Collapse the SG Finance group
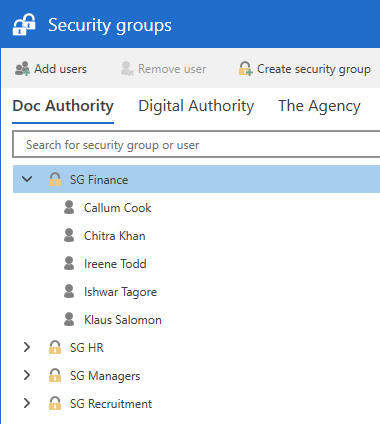 (x=27, y=179)
